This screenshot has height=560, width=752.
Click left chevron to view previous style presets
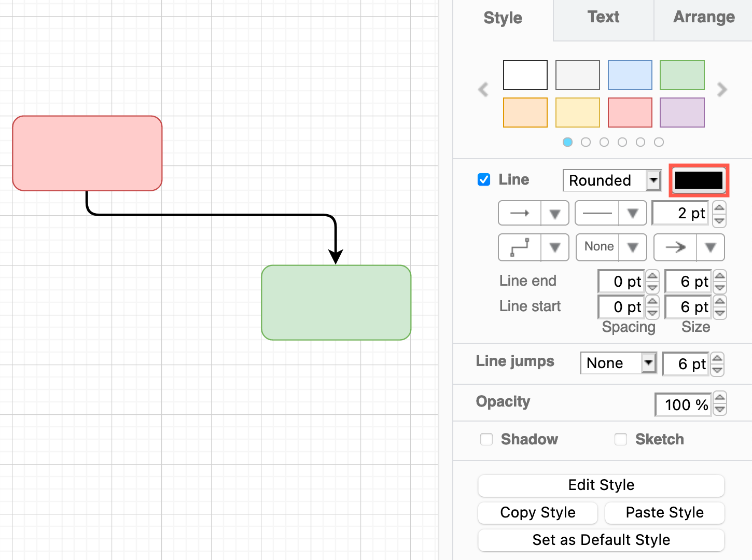pos(483,90)
